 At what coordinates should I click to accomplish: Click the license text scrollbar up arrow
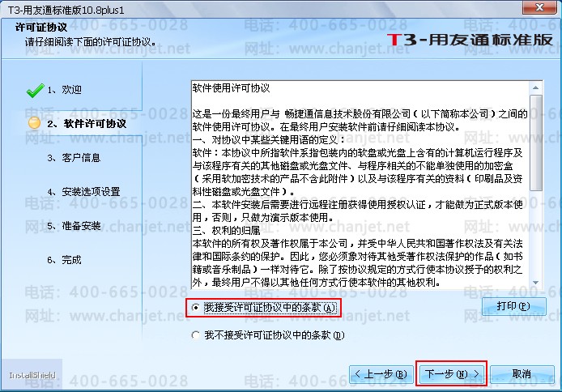click(x=535, y=87)
